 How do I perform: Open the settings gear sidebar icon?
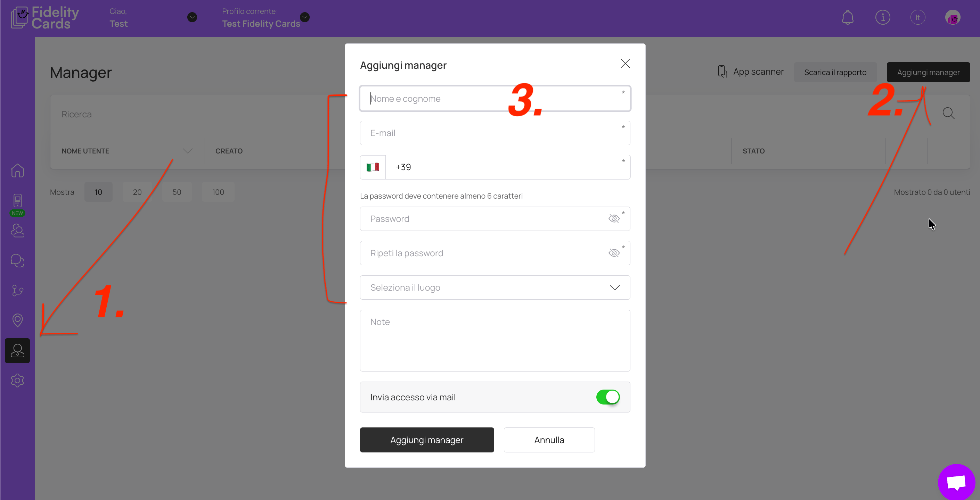(17, 380)
